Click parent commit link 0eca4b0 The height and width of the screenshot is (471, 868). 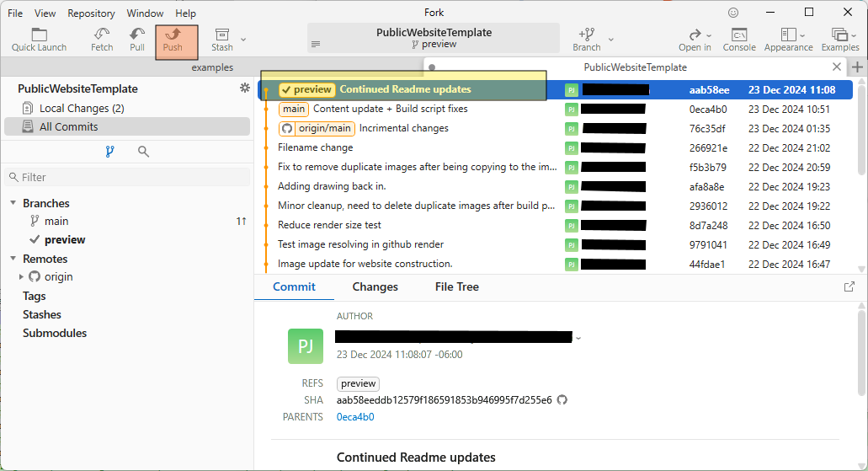(x=355, y=417)
